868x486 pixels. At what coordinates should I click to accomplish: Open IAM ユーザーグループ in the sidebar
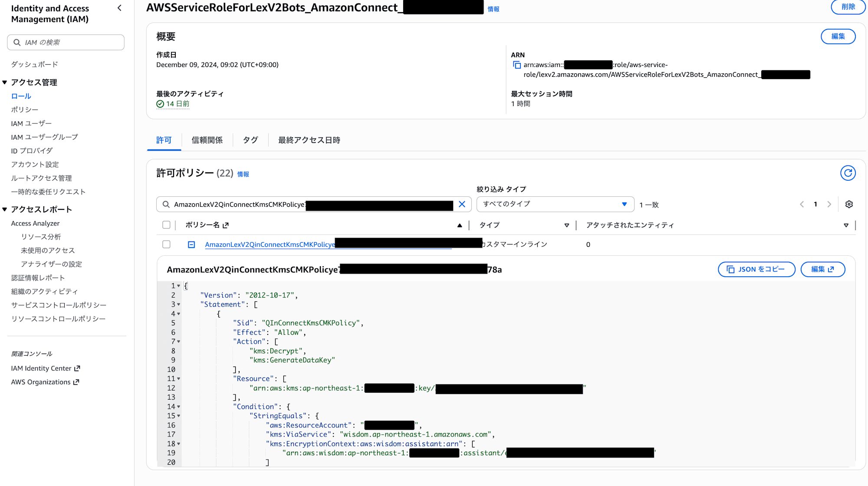tap(45, 137)
